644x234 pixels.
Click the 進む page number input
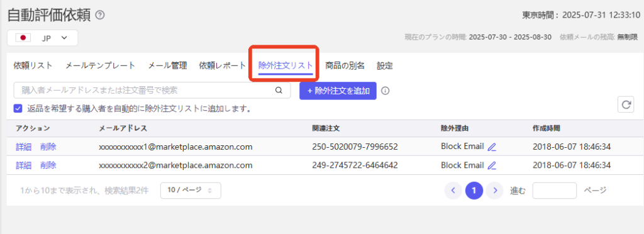pyautogui.click(x=555, y=191)
